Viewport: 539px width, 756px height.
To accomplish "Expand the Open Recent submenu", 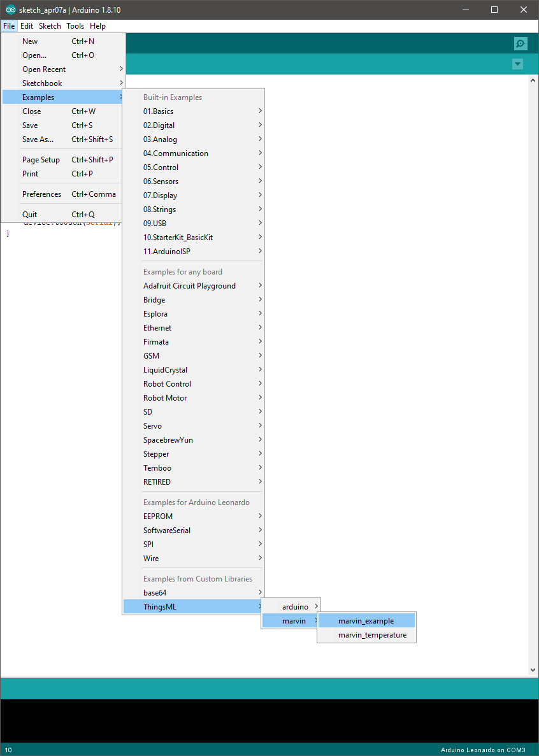I will 63,69.
